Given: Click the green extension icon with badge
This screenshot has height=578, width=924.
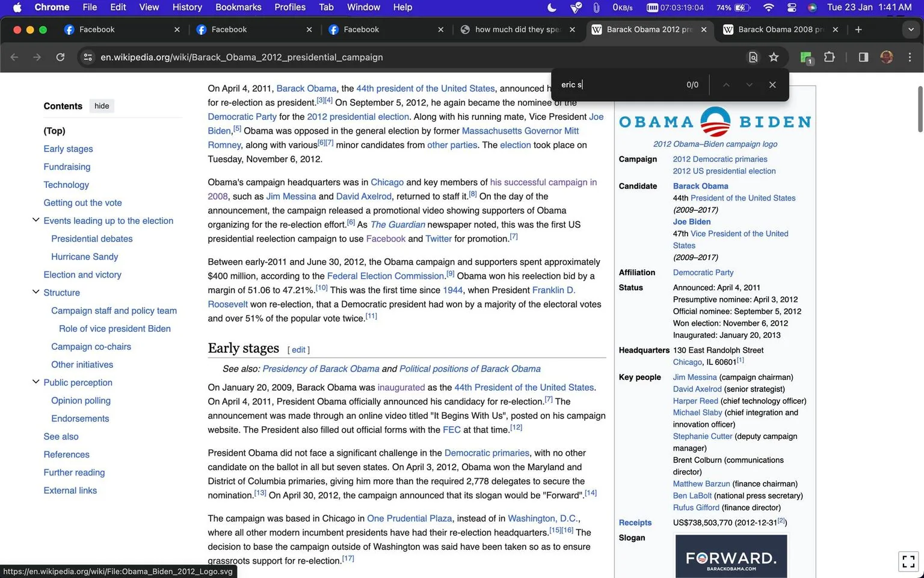Looking at the screenshot, I should coord(806,58).
